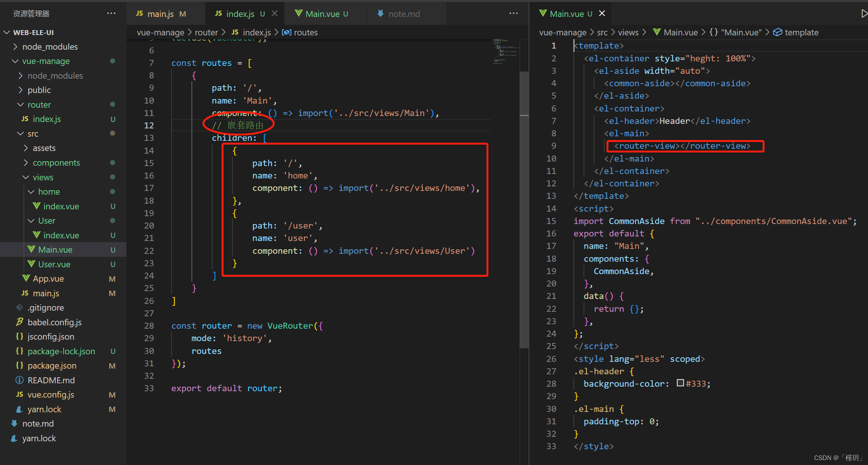The width and height of the screenshot is (868, 465).
Task: Open left editor group more actions menu
Action: (x=513, y=14)
